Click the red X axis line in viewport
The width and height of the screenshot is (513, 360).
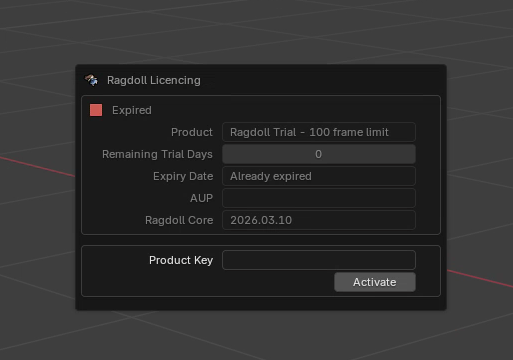[37, 166]
